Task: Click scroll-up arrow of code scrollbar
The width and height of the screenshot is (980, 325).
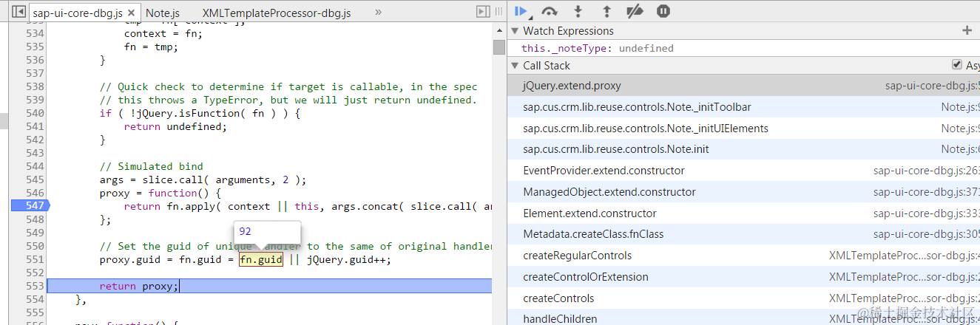Action: [x=499, y=30]
